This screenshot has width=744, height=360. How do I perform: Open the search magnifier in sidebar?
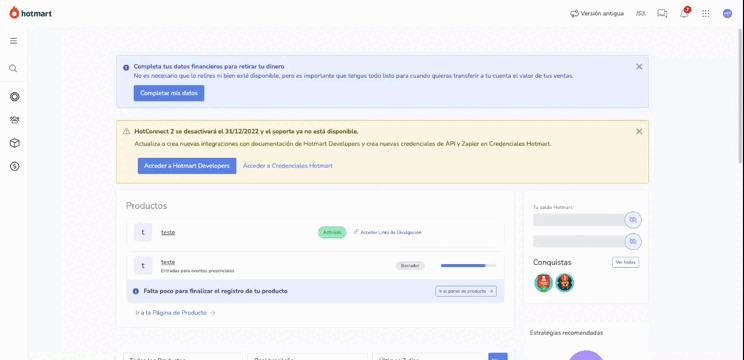click(x=13, y=68)
